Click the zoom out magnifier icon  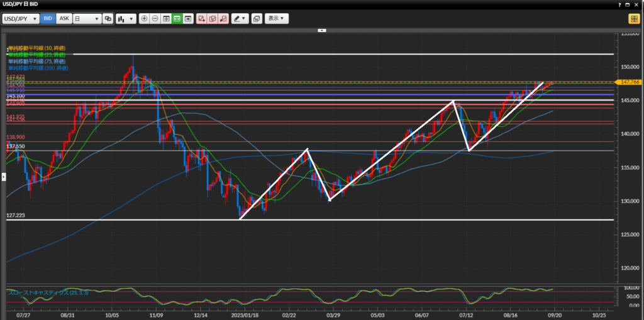click(x=155, y=19)
